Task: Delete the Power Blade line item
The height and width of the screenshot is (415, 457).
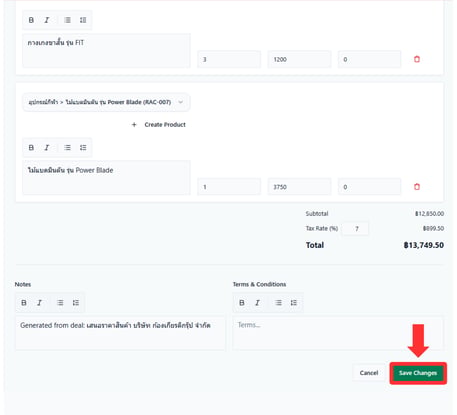Action: (417, 187)
